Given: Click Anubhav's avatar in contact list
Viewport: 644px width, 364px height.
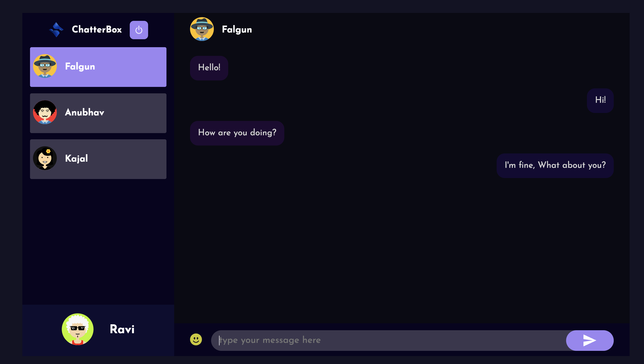Looking at the screenshot, I should (x=45, y=112).
